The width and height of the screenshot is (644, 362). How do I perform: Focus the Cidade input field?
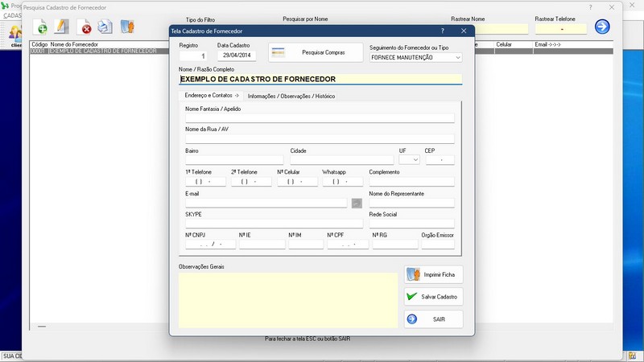(342, 160)
